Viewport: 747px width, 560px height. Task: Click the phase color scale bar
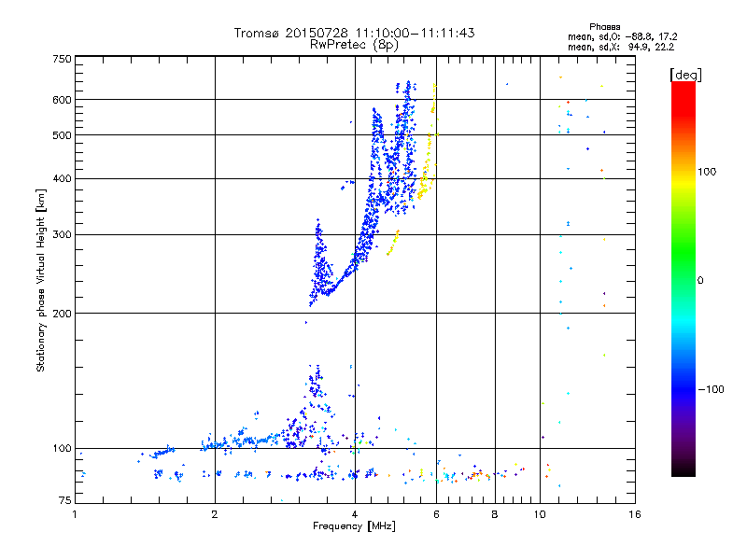(x=684, y=279)
